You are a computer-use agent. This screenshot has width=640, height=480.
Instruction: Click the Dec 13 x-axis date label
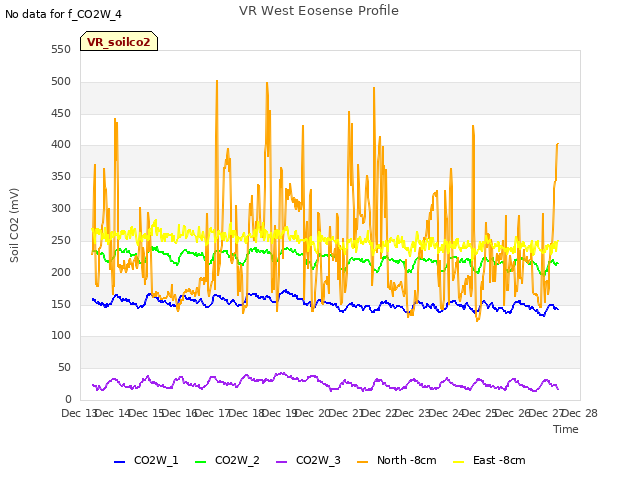coord(79,413)
